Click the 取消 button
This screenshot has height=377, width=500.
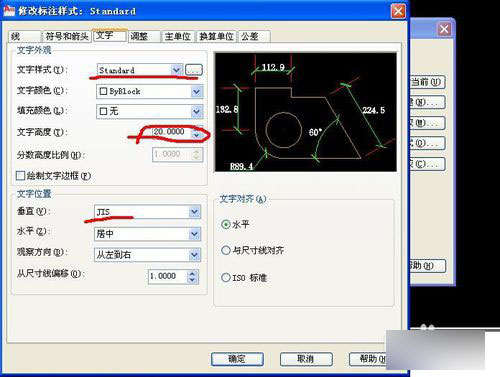[306, 359]
